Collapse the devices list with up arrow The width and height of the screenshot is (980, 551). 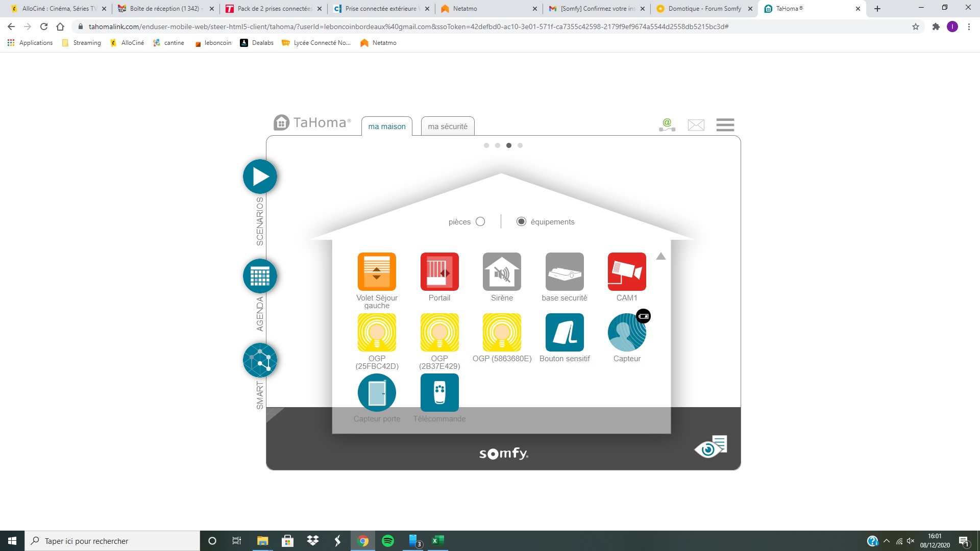tap(661, 256)
